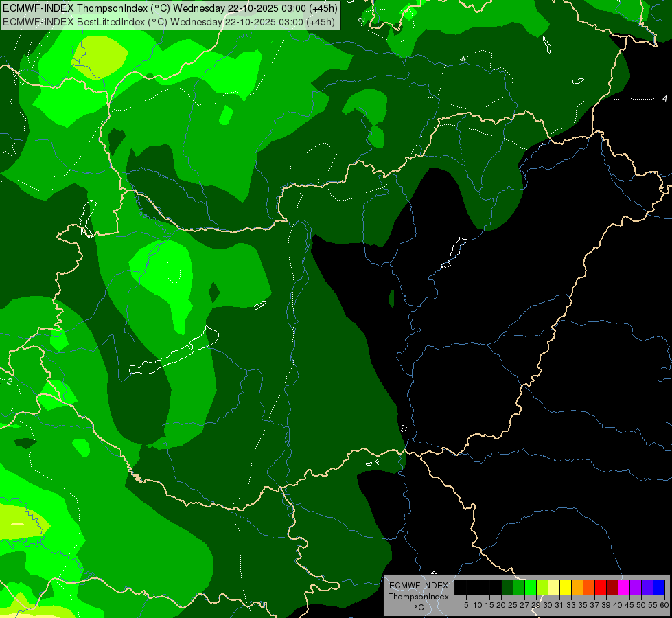Click legend tick value 60

point(664,605)
